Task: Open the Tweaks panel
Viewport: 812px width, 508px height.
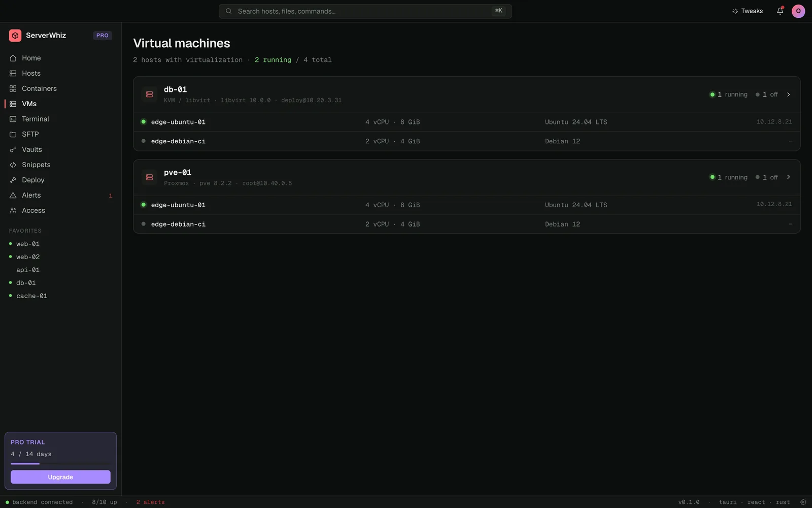Action: (x=748, y=11)
